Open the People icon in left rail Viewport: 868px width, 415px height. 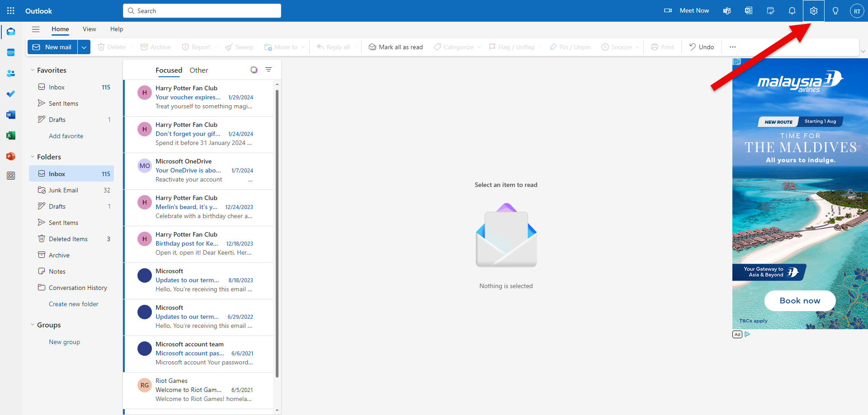(x=11, y=73)
